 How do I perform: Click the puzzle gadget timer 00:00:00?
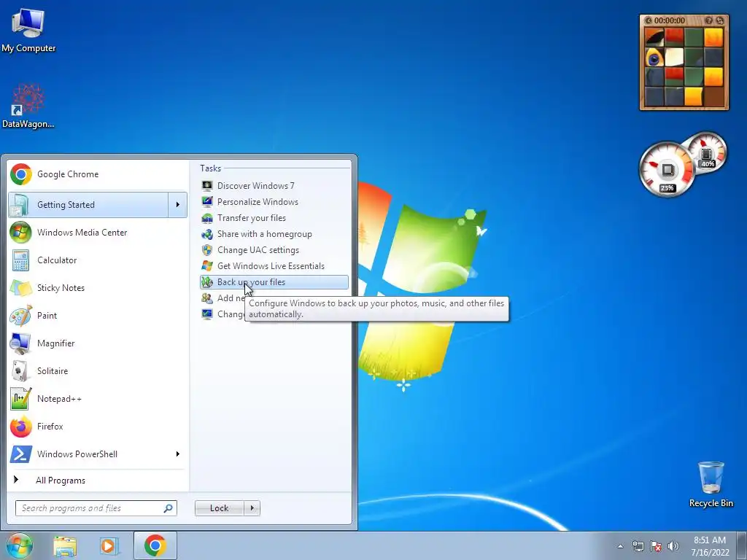click(x=670, y=20)
